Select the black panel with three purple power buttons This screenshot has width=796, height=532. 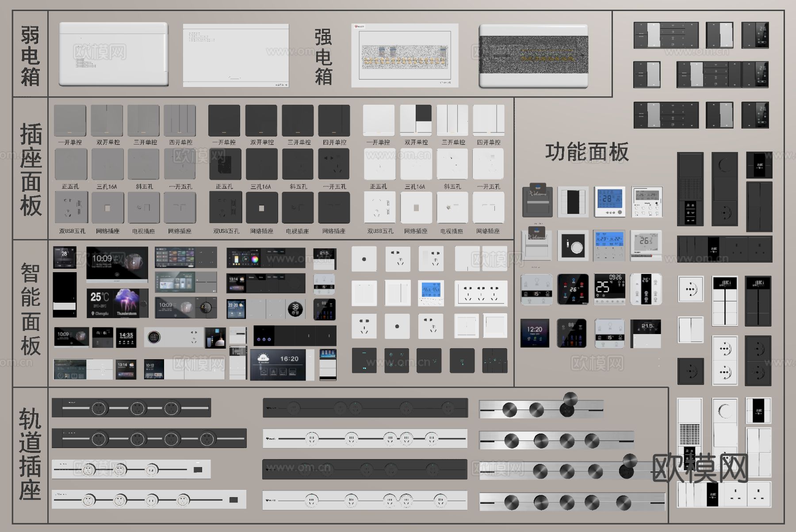point(295,336)
